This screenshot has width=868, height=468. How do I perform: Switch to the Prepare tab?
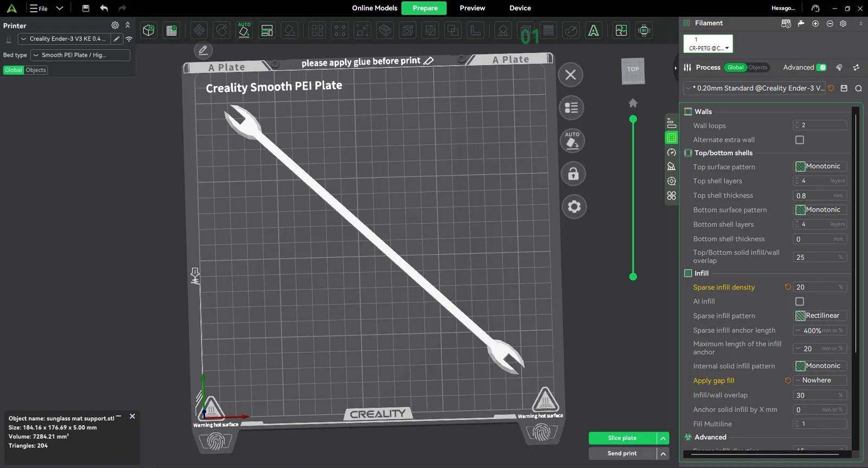click(425, 8)
